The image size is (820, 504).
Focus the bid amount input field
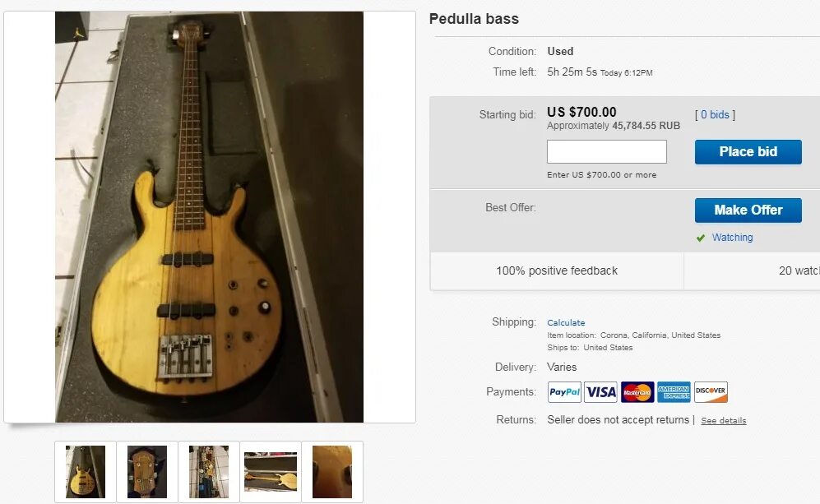coord(607,151)
